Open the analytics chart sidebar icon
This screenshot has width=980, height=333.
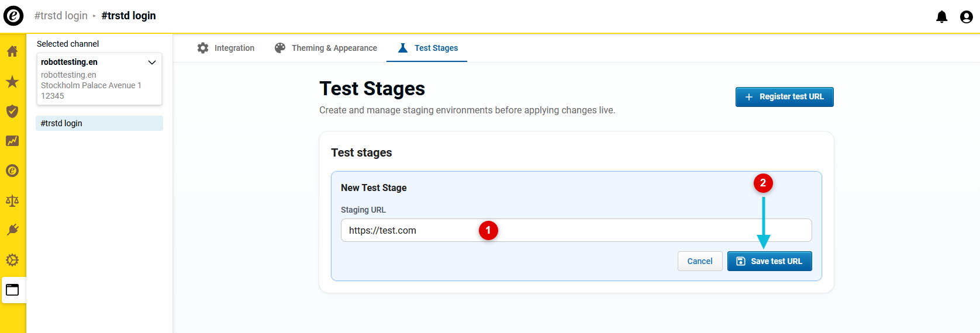[x=12, y=141]
